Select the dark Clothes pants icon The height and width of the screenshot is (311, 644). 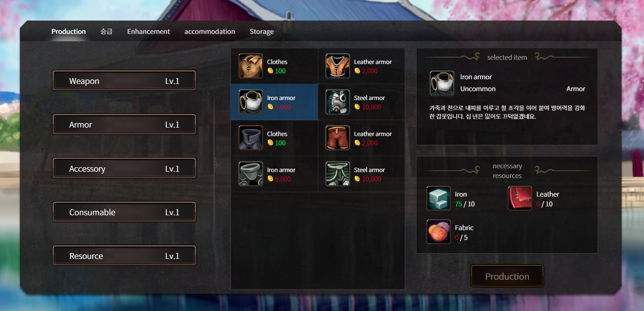[x=251, y=138]
